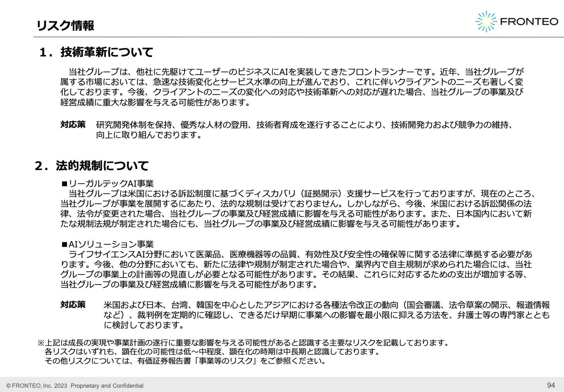Screen dimensions: 564x392
Task: Click page number 94
Action: point(551,385)
